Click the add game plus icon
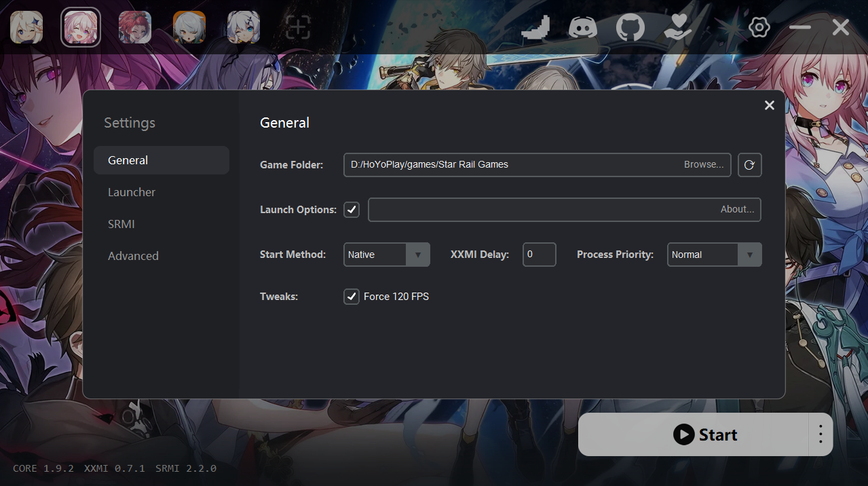 point(298,27)
